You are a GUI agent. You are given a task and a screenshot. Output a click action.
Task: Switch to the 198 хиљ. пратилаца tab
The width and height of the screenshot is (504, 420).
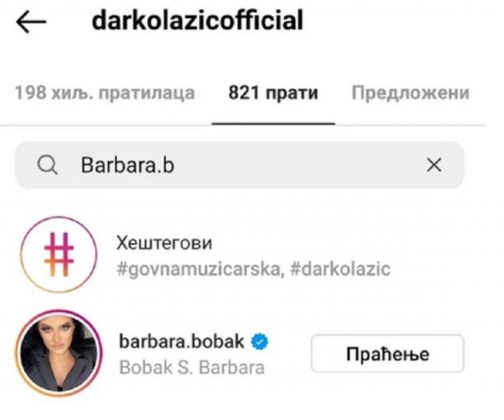[x=105, y=93]
